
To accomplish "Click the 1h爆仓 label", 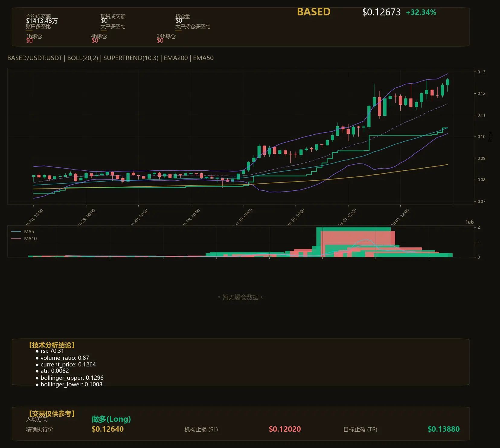I will coord(34,36).
